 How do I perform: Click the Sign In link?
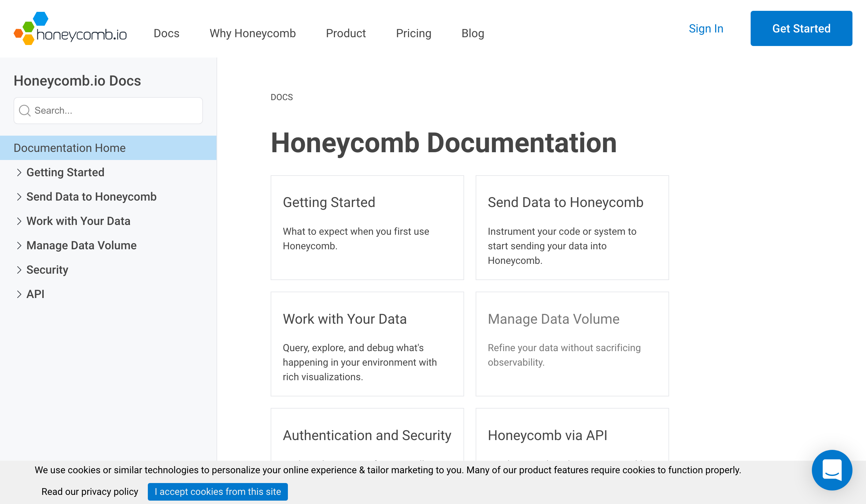coord(706,28)
